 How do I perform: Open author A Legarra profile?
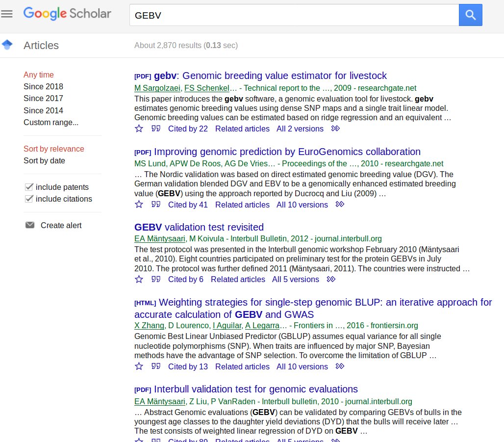click(x=262, y=326)
